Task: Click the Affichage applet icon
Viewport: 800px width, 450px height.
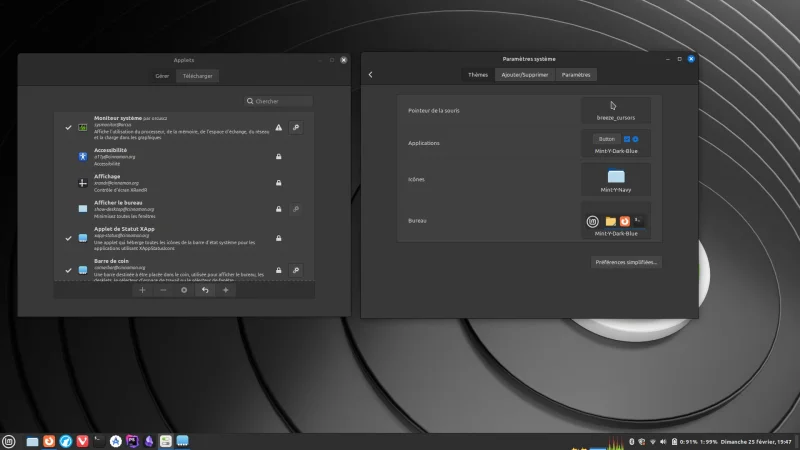Action: pyautogui.click(x=83, y=183)
